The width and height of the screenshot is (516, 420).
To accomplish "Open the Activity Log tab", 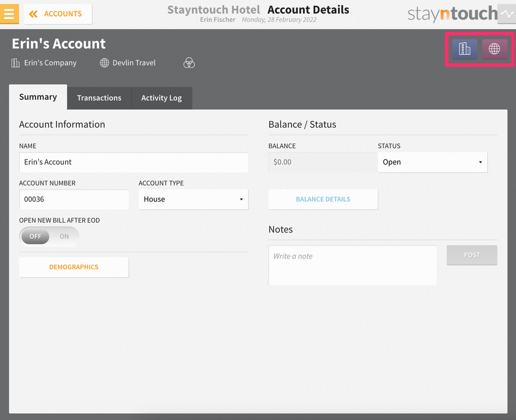I will point(162,98).
